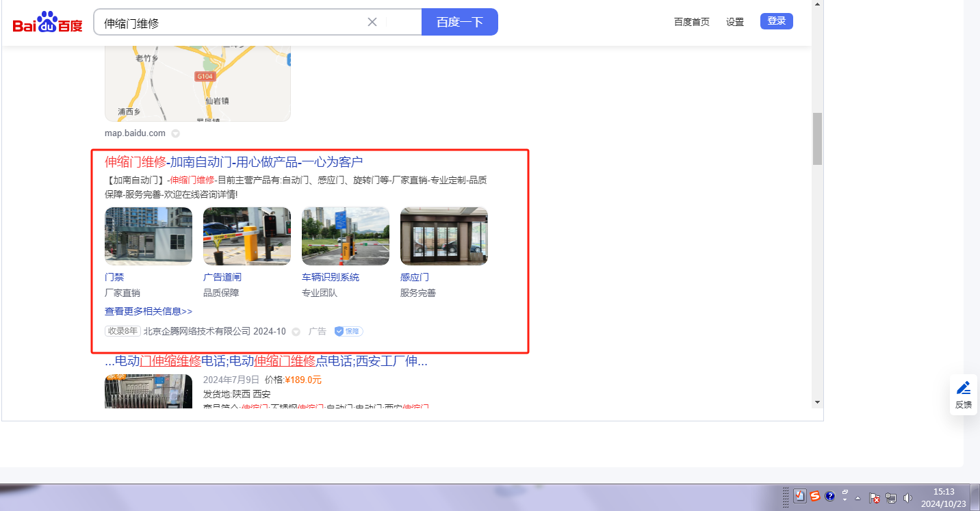Open the 车辆识别系统 link
The height and width of the screenshot is (511, 980).
click(331, 277)
